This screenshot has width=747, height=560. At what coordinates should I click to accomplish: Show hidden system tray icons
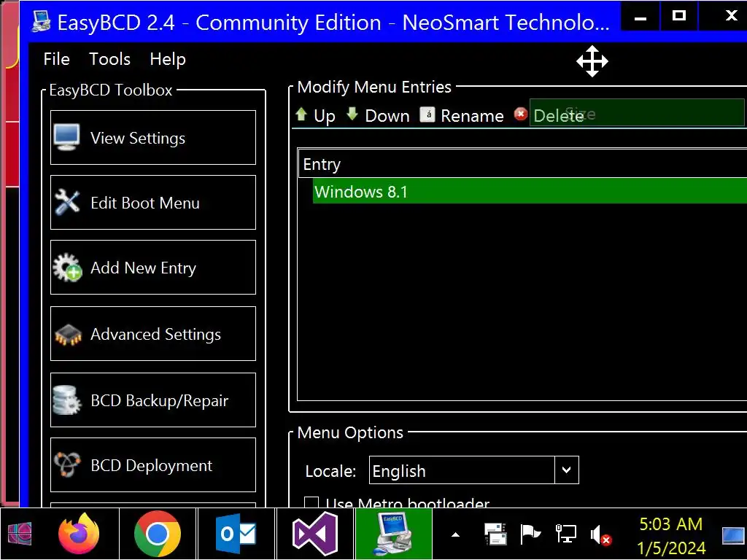[455, 534]
